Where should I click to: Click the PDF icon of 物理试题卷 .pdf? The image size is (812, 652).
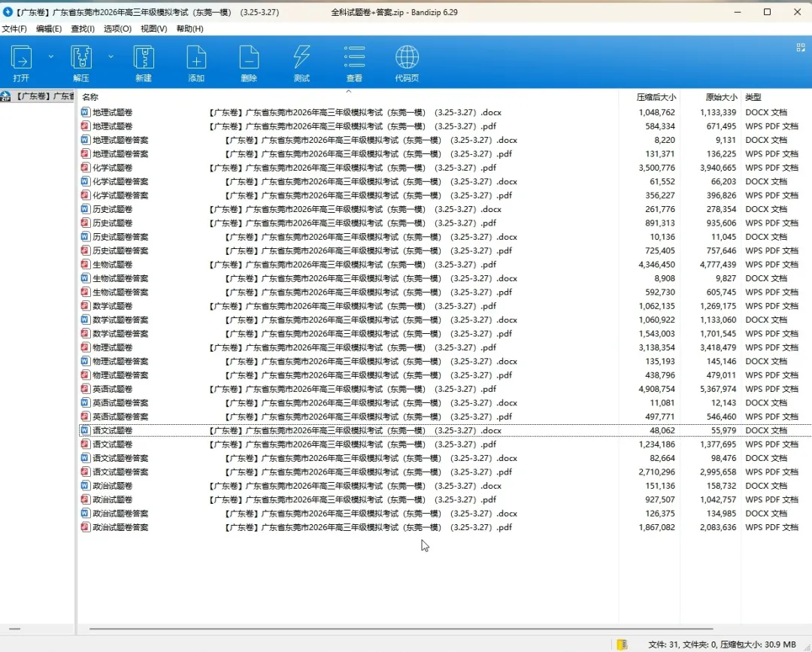pyautogui.click(x=86, y=347)
